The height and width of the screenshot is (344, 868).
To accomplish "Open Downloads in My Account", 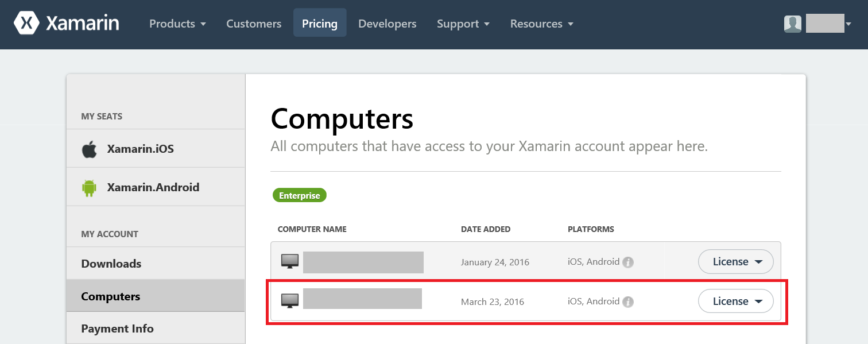I will (x=156, y=264).
